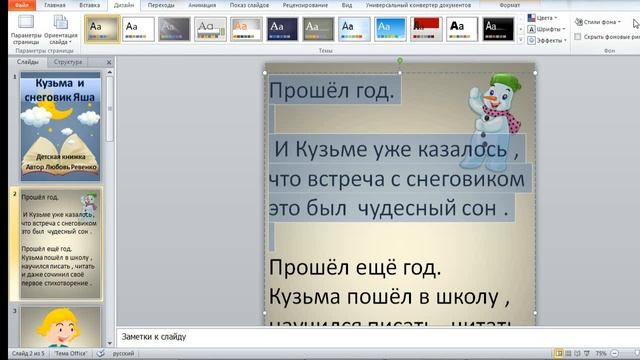Expand the full themes gallery
The width and height of the screenshot is (640, 360).
(x=520, y=40)
